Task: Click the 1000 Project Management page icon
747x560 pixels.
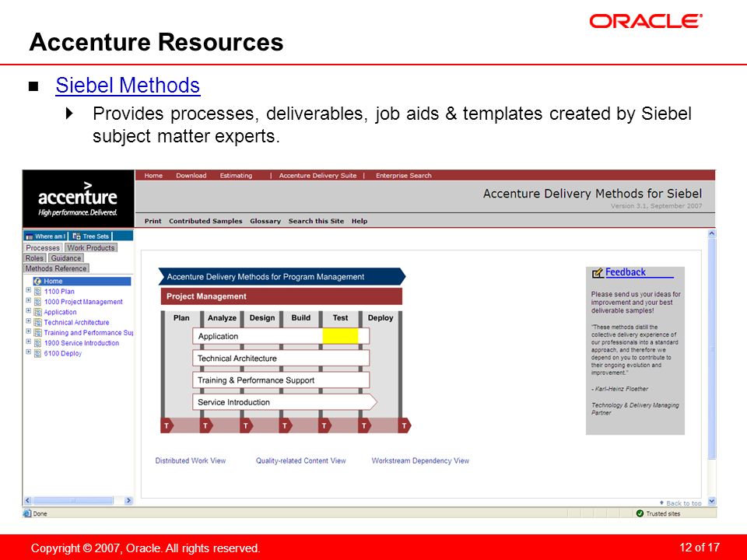Action: pos(37,302)
